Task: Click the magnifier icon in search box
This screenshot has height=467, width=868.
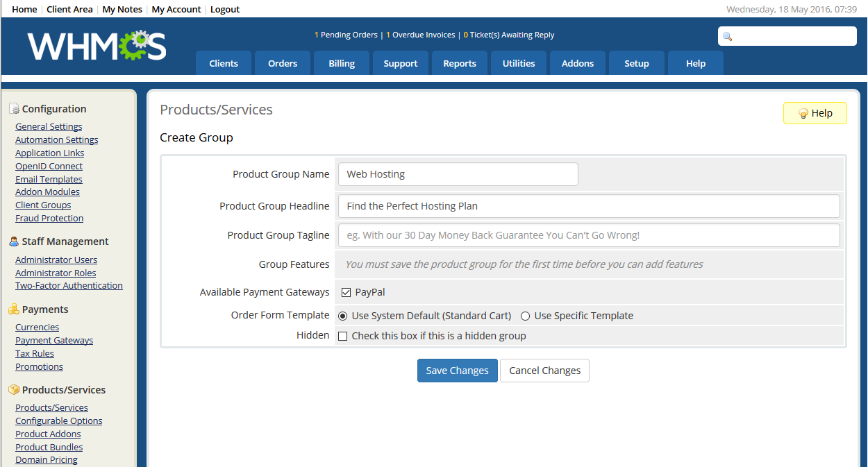Action: [727, 37]
